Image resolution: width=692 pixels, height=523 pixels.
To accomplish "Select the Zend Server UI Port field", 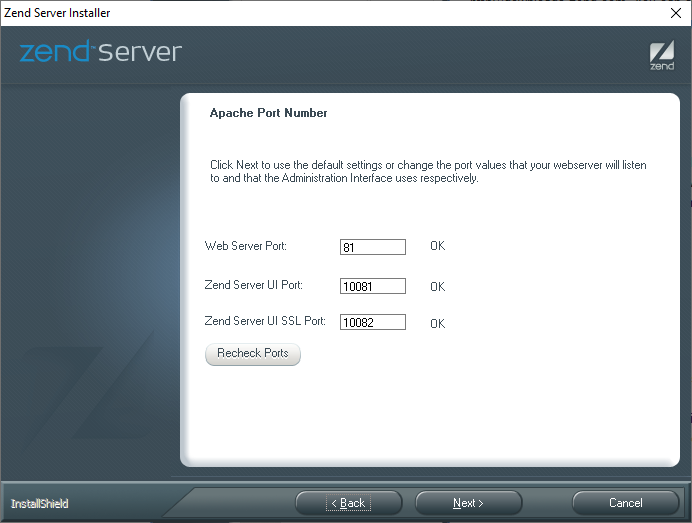I will pos(372,286).
